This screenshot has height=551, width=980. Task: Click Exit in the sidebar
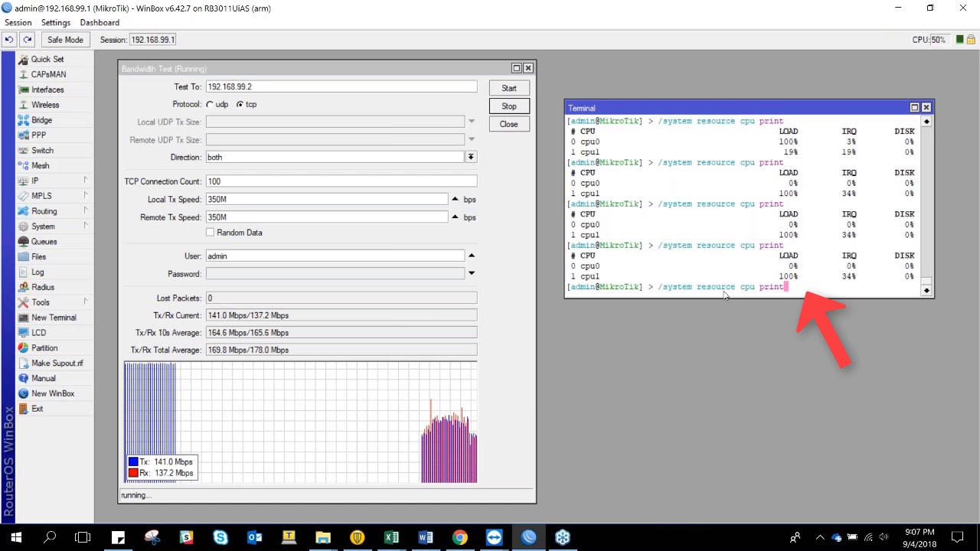coord(37,409)
